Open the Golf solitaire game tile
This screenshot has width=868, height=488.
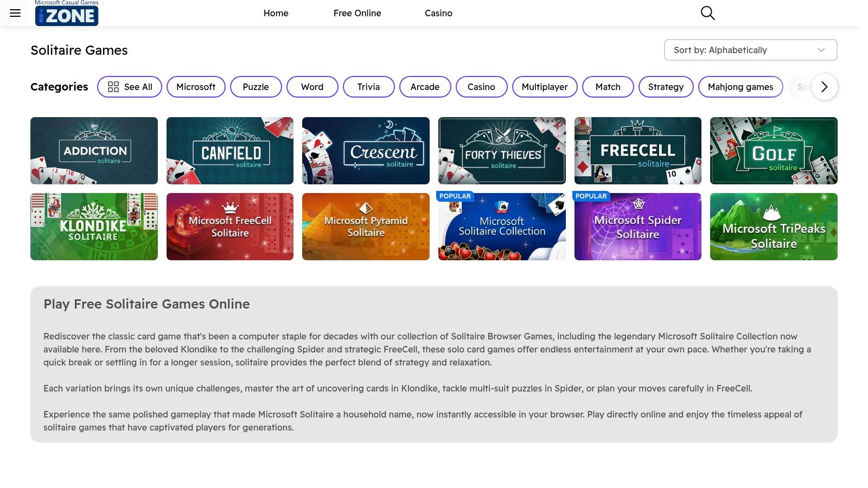(x=774, y=151)
